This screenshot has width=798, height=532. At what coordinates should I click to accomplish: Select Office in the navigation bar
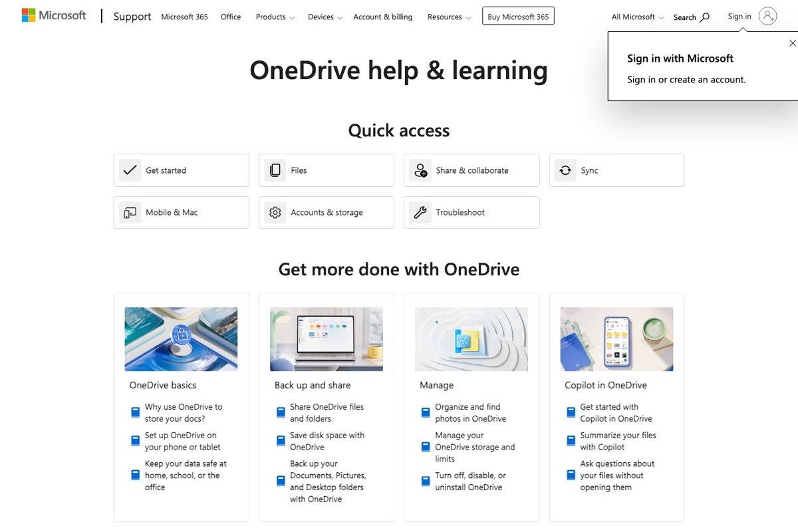coord(231,17)
